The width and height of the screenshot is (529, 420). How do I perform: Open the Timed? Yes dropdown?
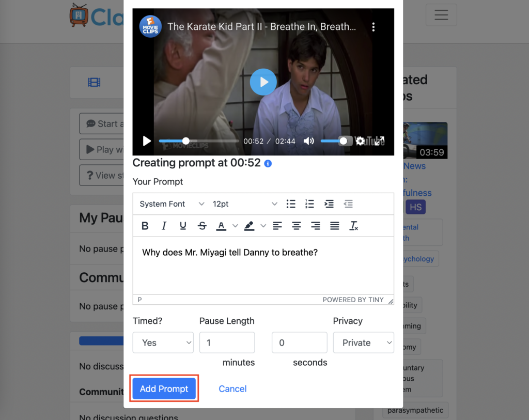coord(163,343)
